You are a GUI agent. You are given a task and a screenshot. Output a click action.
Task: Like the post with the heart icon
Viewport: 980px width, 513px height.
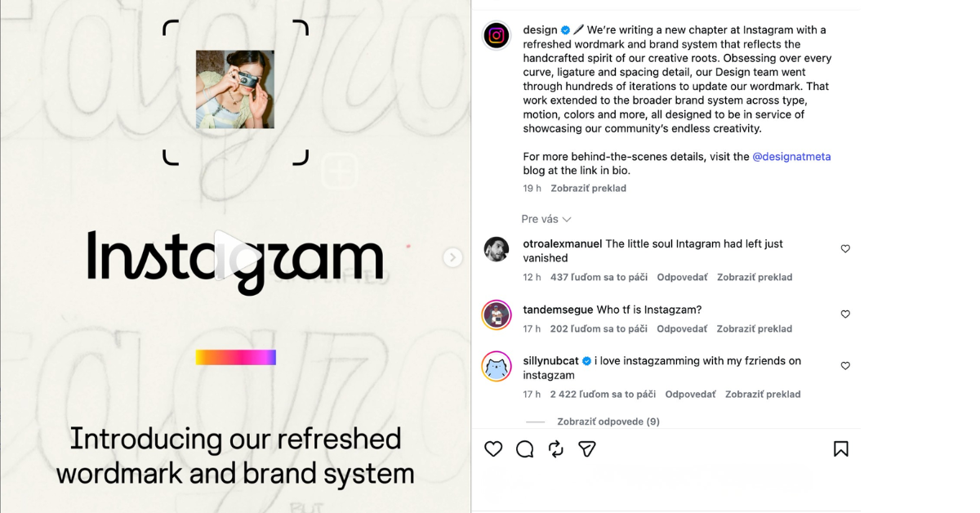[x=493, y=448]
